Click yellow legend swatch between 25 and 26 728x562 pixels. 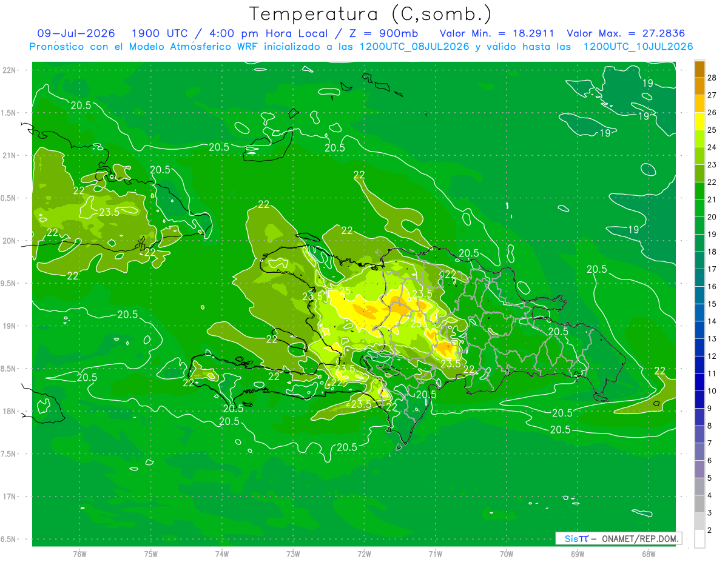(699, 121)
